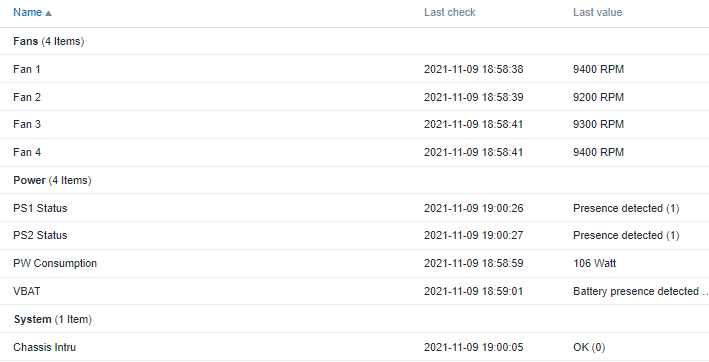The image size is (709, 362).
Task: Collapse the System (1 Item) group
Action: point(52,320)
